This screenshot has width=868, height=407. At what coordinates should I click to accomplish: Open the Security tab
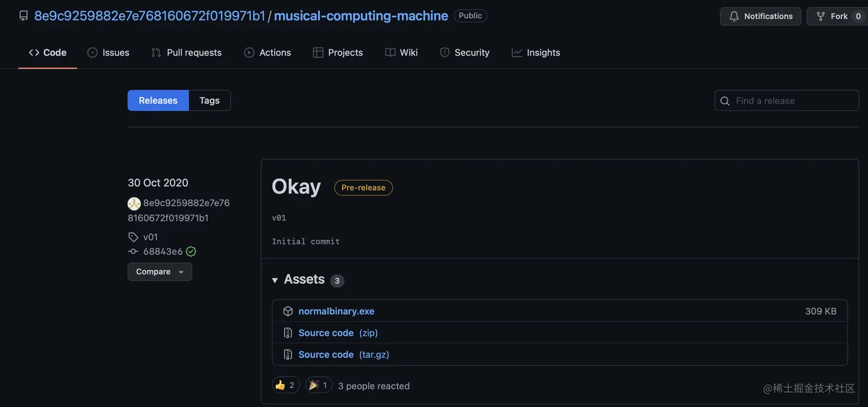point(465,52)
